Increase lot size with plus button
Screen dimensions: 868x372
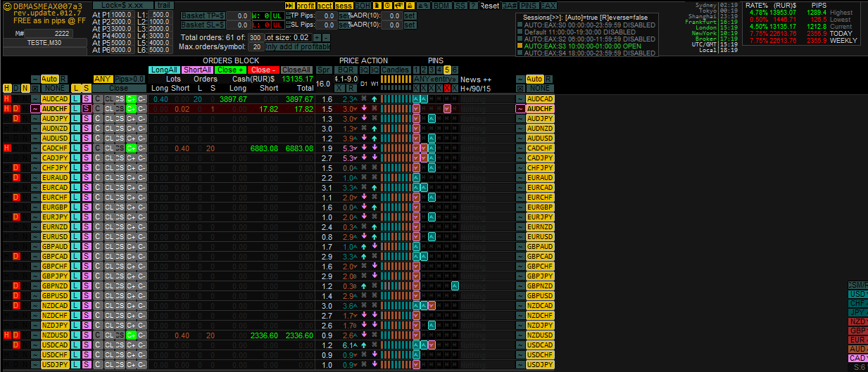(x=316, y=37)
